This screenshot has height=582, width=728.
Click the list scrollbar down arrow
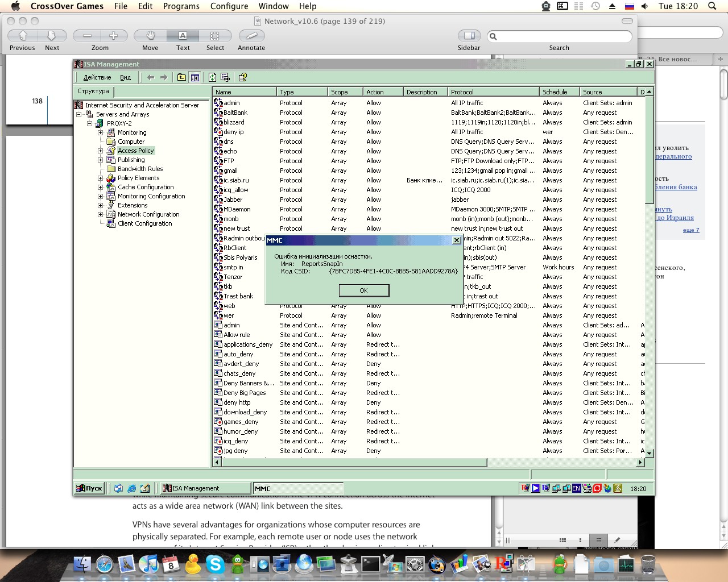[650, 453]
